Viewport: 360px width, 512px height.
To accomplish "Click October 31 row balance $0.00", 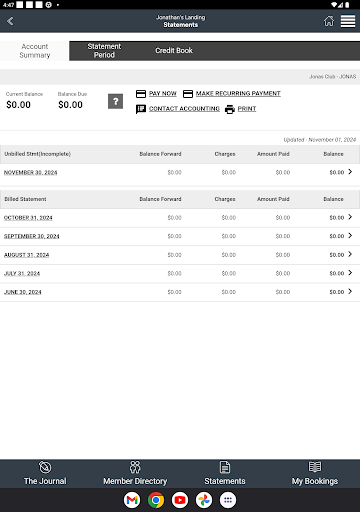I will [x=337, y=218].
